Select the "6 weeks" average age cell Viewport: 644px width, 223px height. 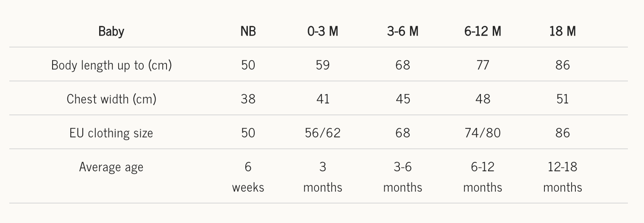(248, 177)
